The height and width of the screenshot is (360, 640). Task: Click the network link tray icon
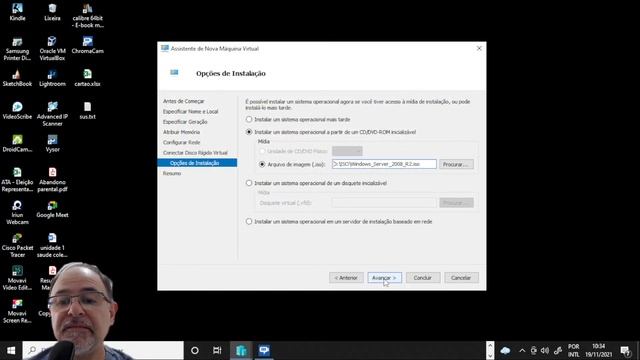[x=558, y=351]
